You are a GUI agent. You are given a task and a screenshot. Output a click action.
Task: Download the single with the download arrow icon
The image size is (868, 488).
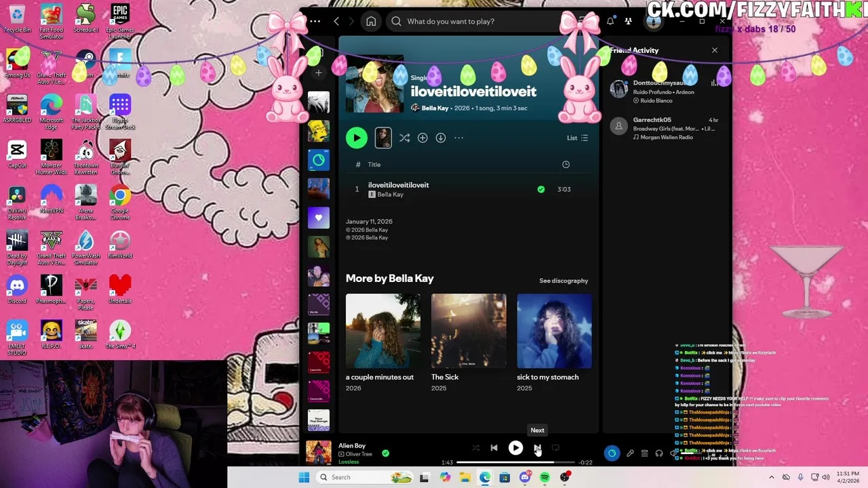pyautogui.click(x=441, y=138)
